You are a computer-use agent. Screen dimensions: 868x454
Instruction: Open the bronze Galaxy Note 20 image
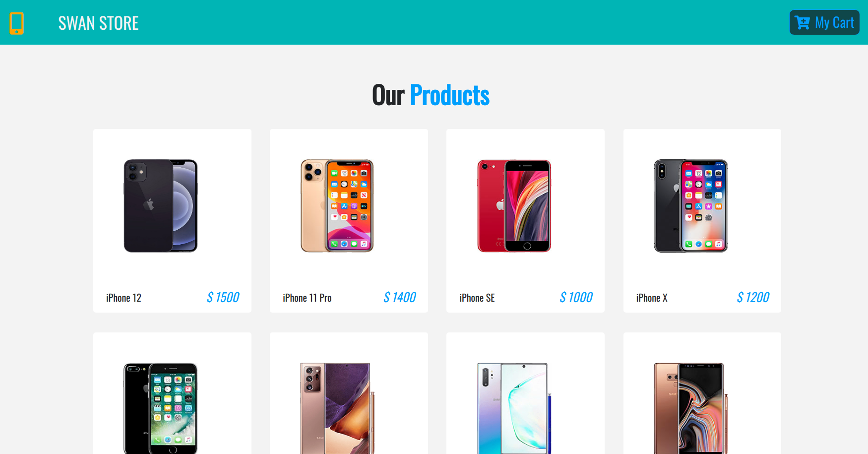coord(337,408)
